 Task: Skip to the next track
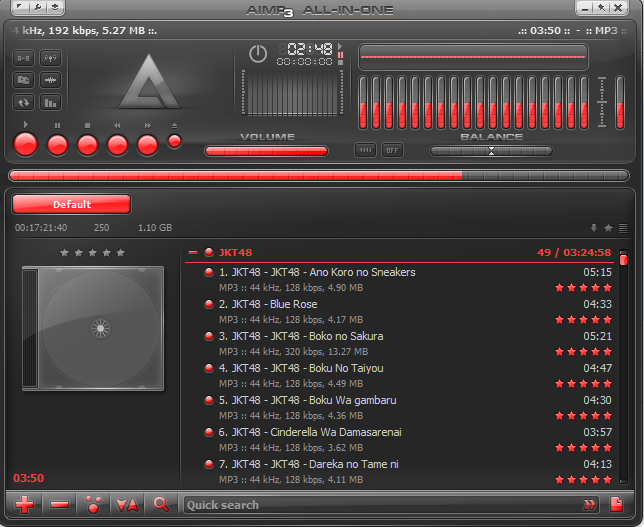[147, 145]
